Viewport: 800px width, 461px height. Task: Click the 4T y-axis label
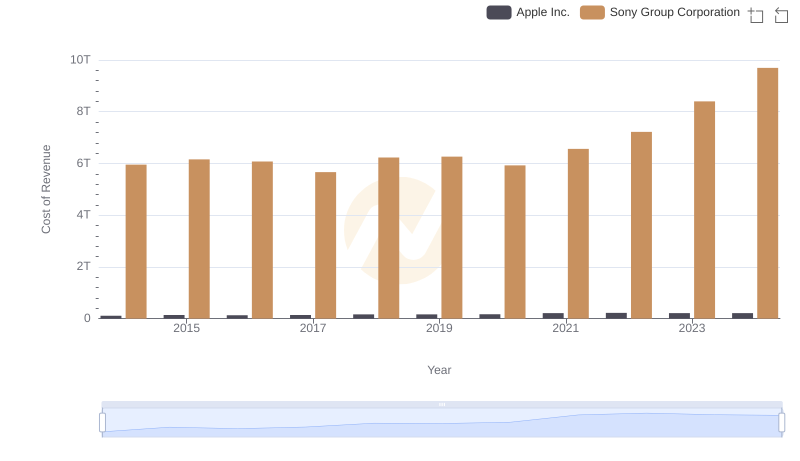point(83,215)
